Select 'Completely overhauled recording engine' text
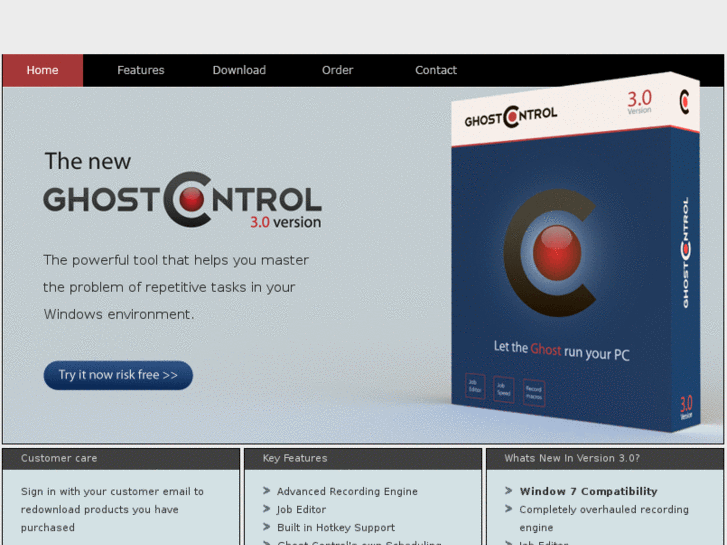The height and width of the screenshot is (545, 727). click(x=604, y=519)
